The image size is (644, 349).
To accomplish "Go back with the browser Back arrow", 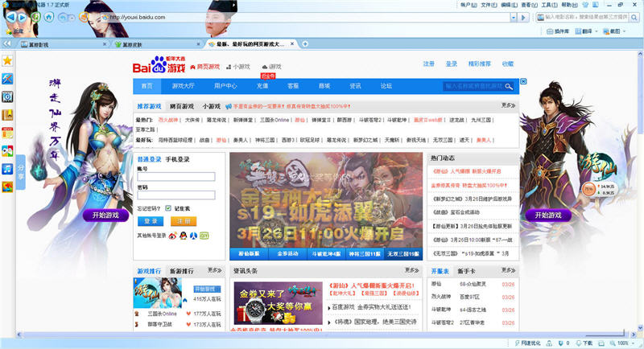I will pos(11,17).
